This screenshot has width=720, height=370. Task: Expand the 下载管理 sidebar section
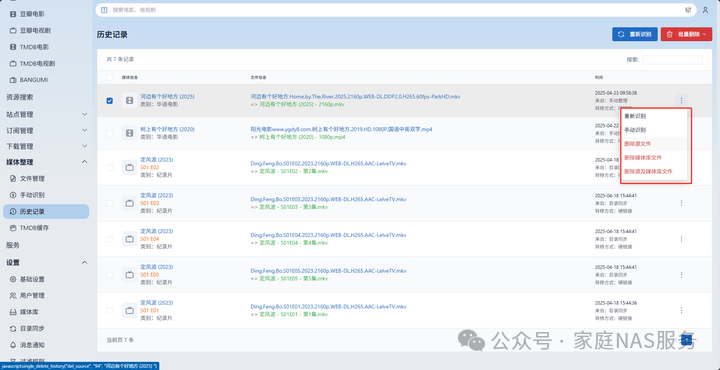46,146
